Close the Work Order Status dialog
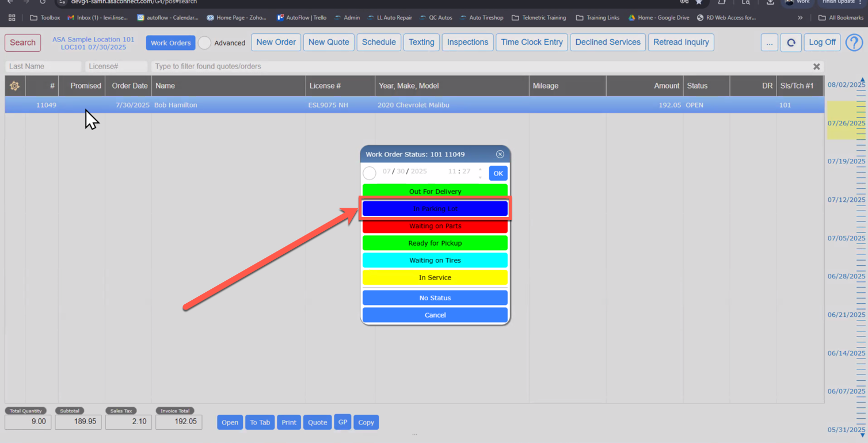868x443 pixels. [x=500, y=154]
